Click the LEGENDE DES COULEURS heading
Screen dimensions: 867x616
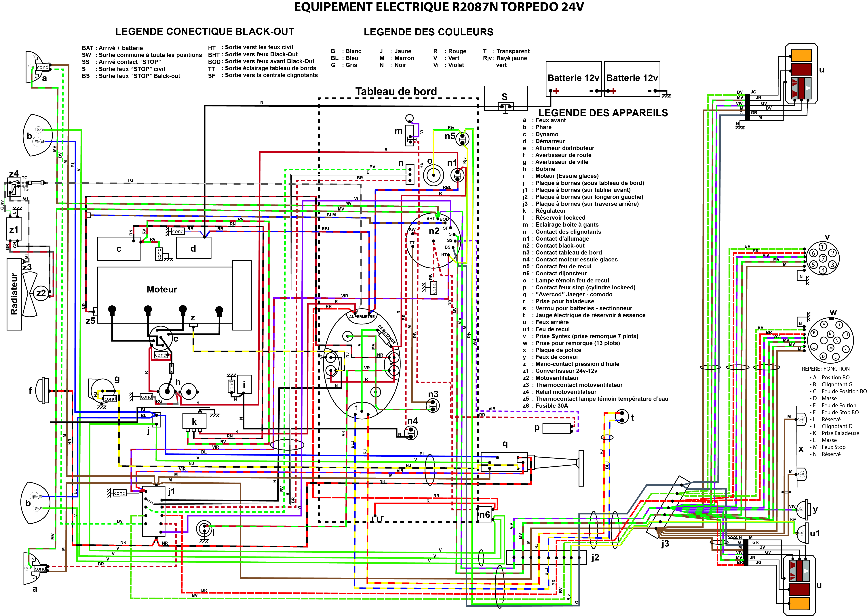pos(428,32)
